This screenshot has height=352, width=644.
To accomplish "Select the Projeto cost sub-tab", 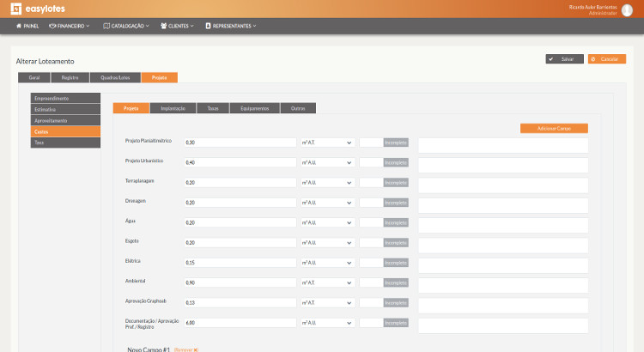I will pyautogui.click(x=131, y=108).
